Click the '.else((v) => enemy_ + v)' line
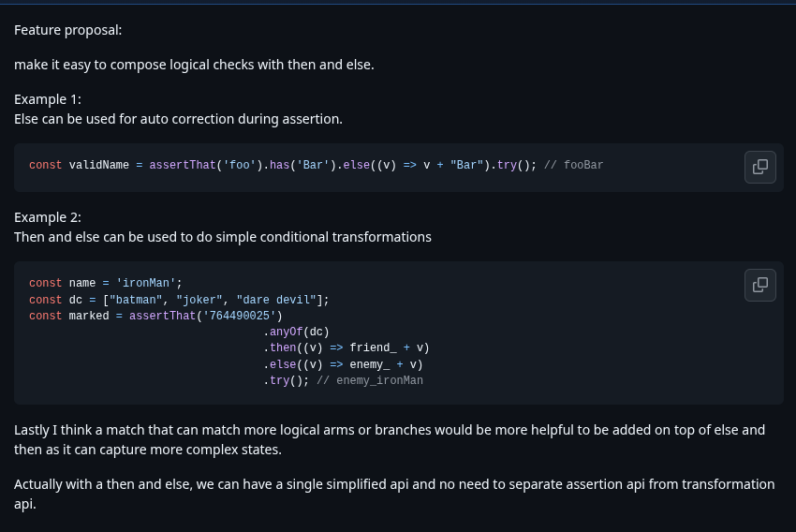The height and width of the screenshot is (532, 796). (343, 364)
